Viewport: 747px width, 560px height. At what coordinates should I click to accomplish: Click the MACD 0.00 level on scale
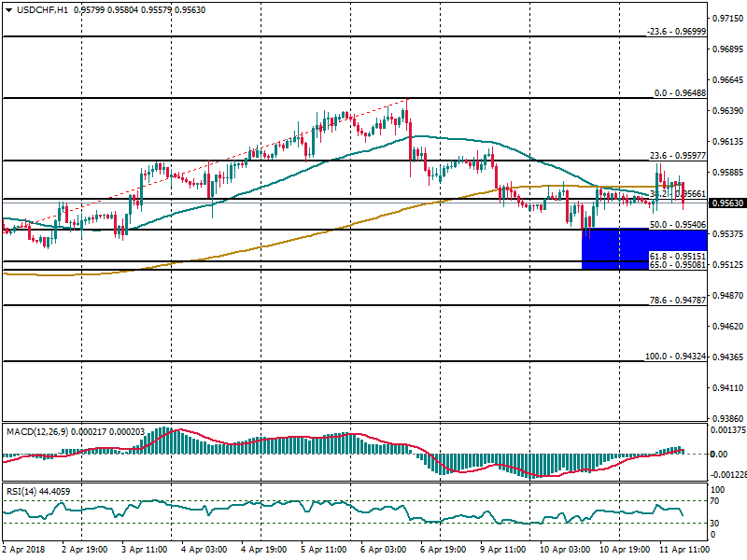720,455
